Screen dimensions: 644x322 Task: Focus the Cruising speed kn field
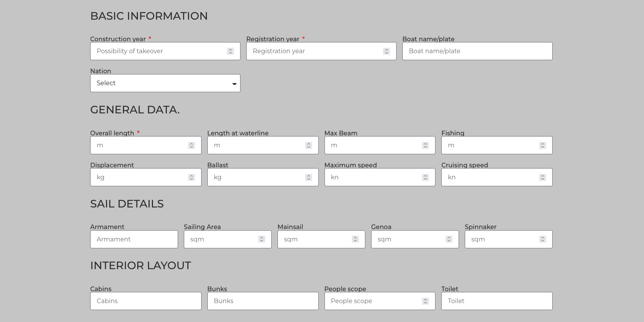(490, 177)
